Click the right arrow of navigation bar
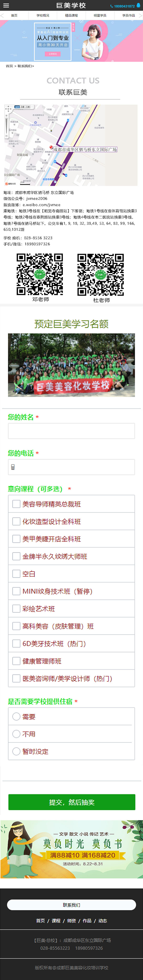This screenshot has height=980, width=143. pyautogui.click(x=141, y=16)
